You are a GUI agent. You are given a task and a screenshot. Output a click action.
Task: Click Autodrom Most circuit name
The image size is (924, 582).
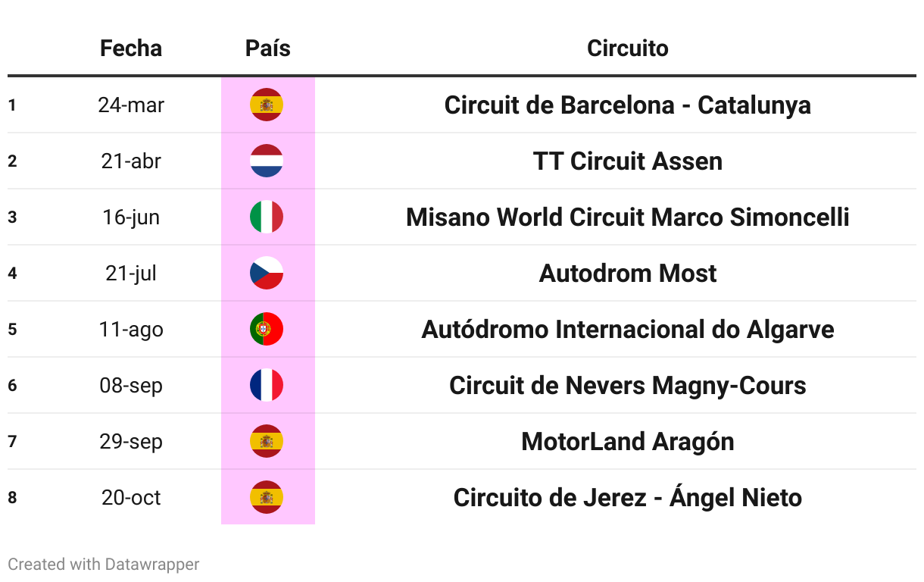pos(628,273)
